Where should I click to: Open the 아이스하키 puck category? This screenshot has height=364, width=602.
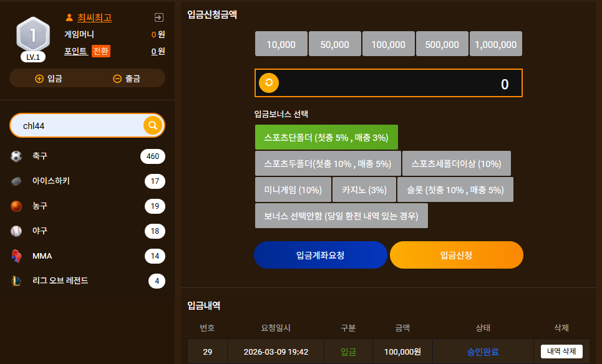16,181
